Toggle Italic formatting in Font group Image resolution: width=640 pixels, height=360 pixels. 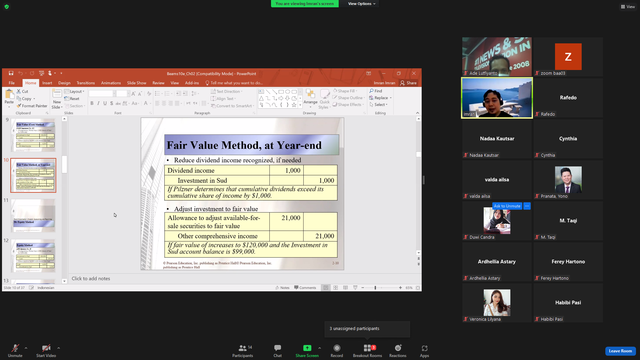(x=98, y=104)
